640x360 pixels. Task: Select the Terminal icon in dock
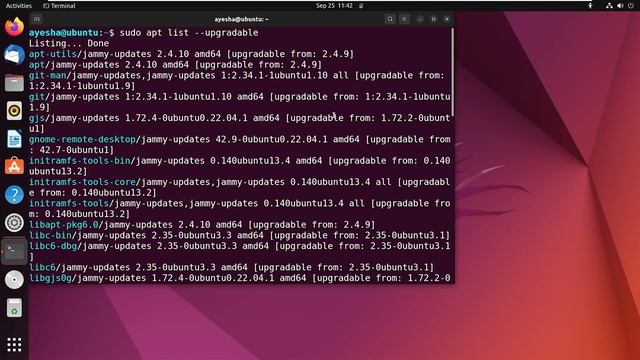(x=14, y=251)
